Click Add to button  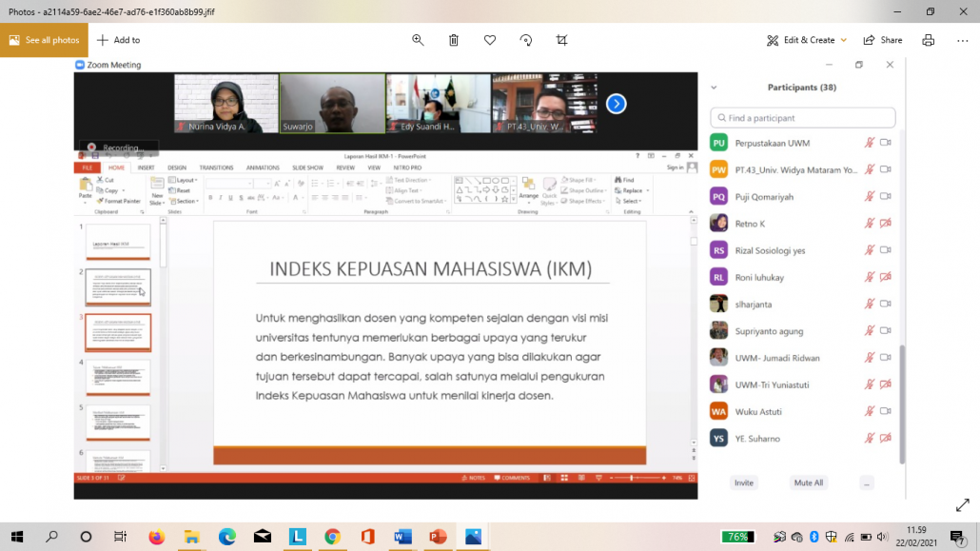point(119,40)
